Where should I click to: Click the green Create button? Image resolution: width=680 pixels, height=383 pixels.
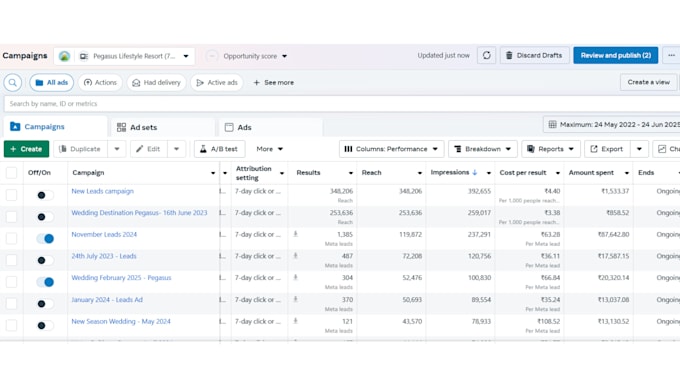(x=26, y=149)
